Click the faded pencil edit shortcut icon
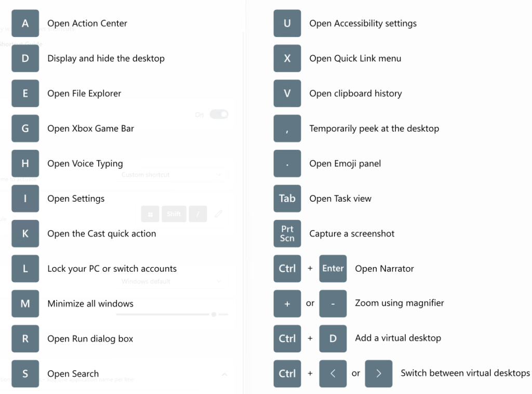The width and height of the screenshot is (532, 394). 219,214
